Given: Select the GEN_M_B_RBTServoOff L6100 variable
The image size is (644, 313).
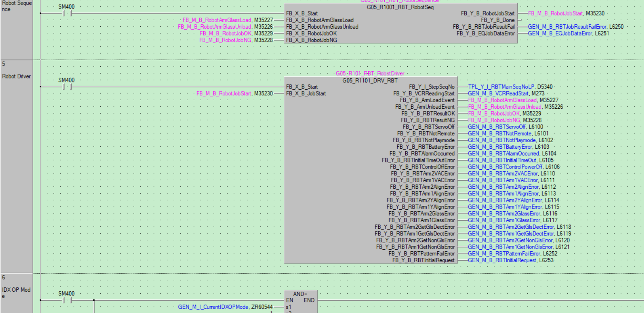Looking at the screenshot, I should coord(505,127).
